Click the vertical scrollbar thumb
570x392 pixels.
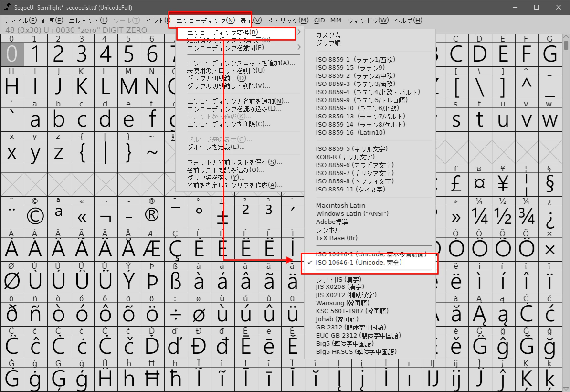tap(566, 45)
